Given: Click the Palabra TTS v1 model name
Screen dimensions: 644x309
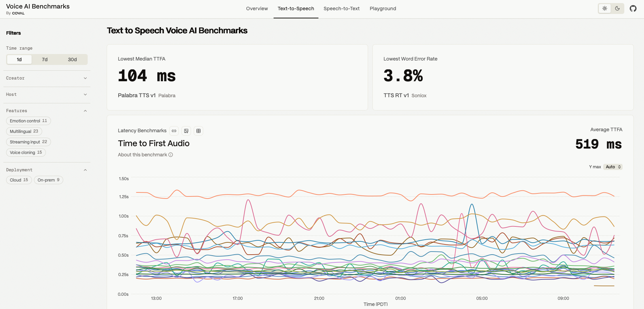Looking at the screenshot, I should [x=137, y=96].
